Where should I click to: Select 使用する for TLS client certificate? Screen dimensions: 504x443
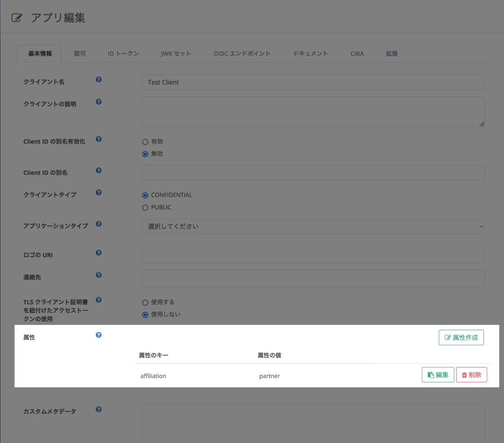point(145,302)
